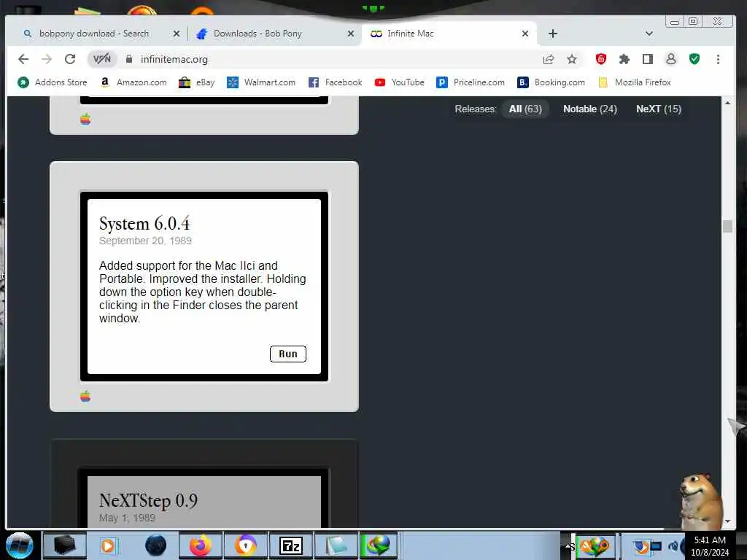
Task: Filter releases by Notable (24)
Action: (589, 109)
